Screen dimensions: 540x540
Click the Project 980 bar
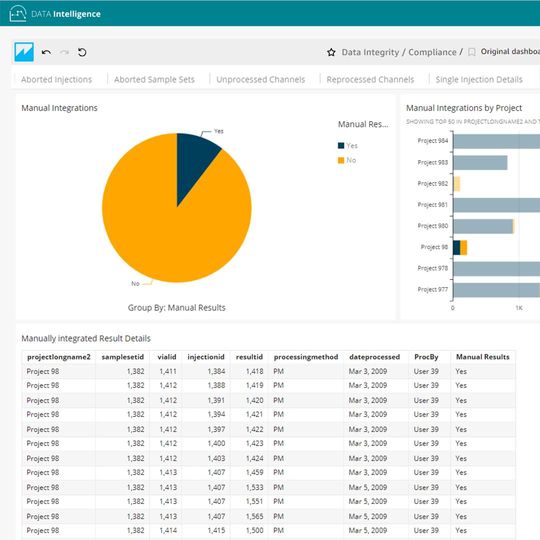[483, 227]
